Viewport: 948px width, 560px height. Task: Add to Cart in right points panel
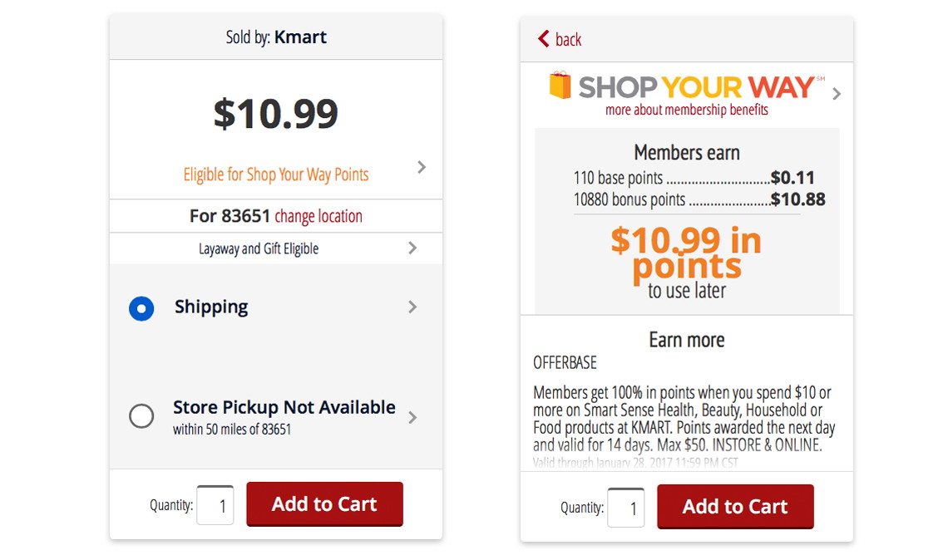pos(735,506)
